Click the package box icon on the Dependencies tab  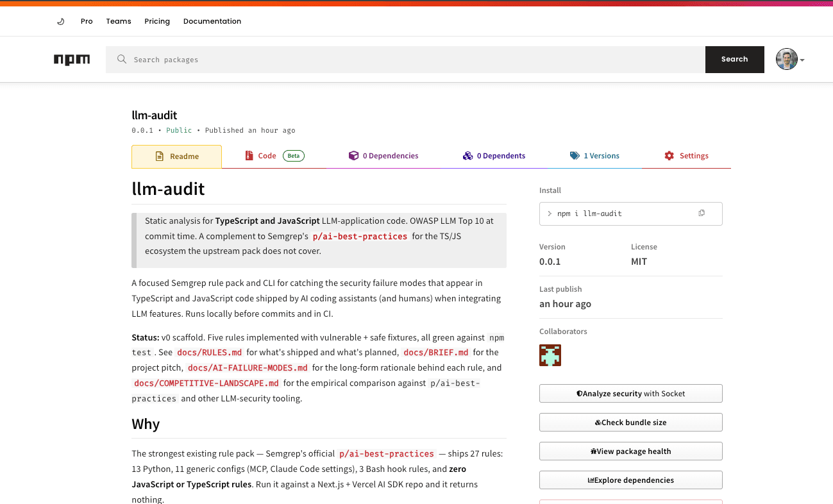point(353,155)
